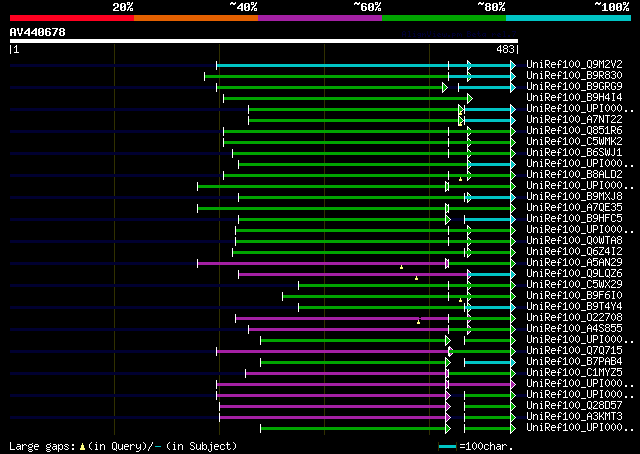640x454 pixels.
Task: Click the purple alignment bar in the Q9LQZ6 row
Action: (x=353, y=275)
